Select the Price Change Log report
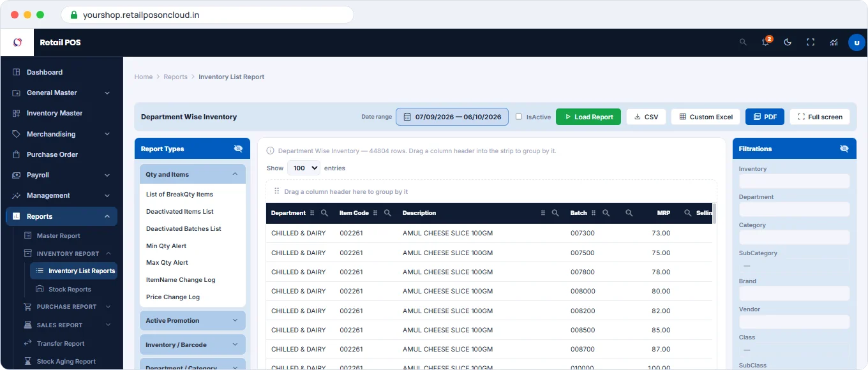 coord(173,297)
